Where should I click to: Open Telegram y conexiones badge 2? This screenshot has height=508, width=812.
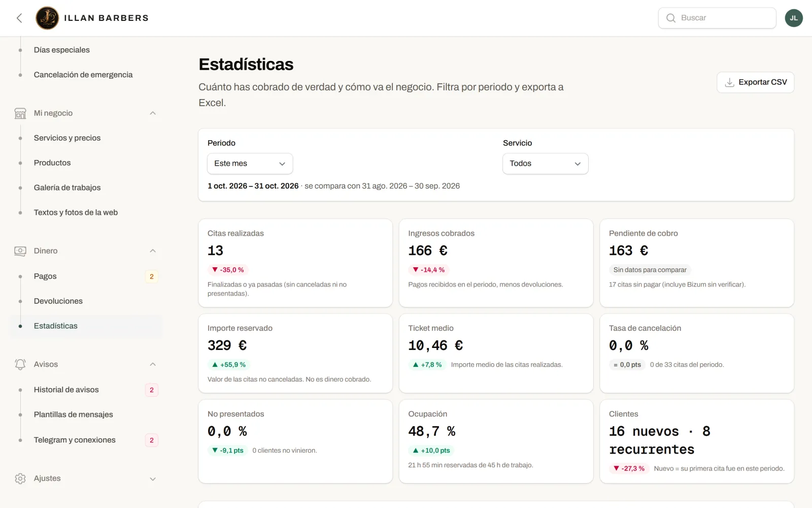click(x=151, y=440)
